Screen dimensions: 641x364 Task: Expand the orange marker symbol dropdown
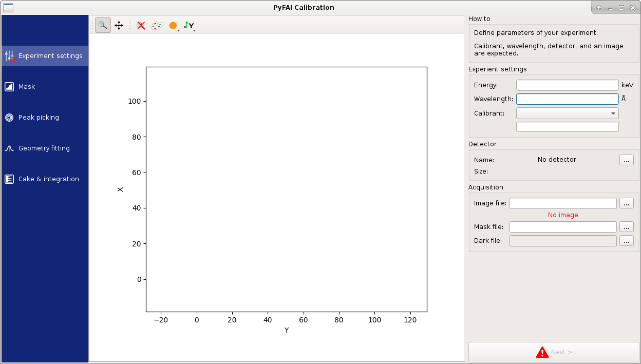174,26
